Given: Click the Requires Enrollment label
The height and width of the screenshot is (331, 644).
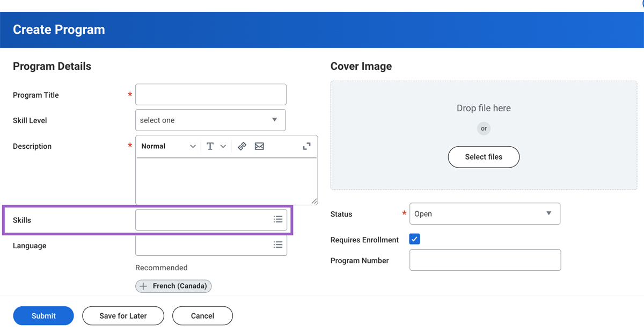Looking at the screenshot, I should click(364, 240).
